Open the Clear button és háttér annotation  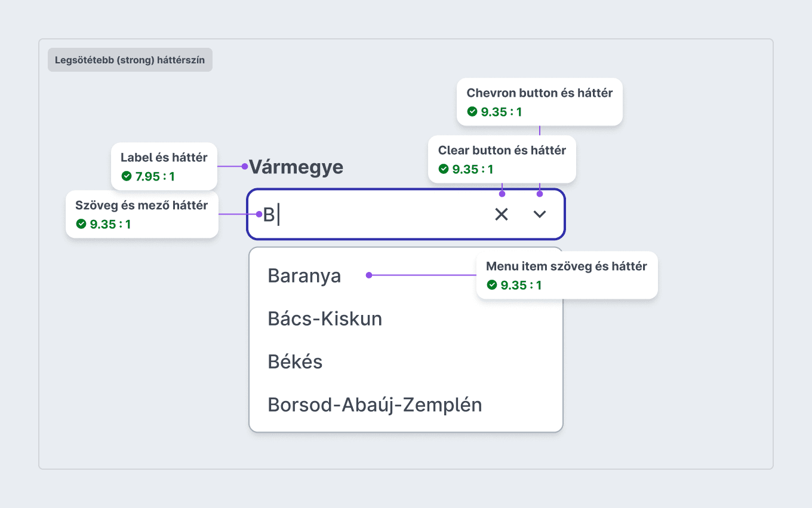click(502, 159)
